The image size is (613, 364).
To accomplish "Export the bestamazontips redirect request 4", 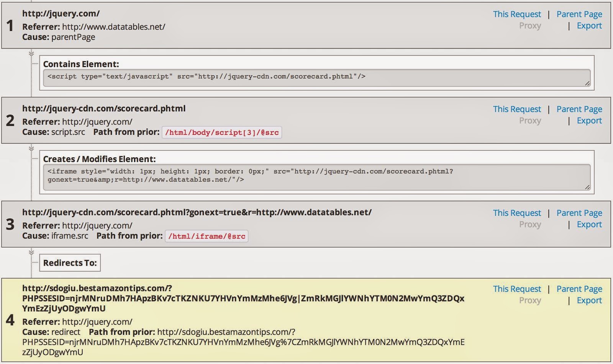I will coord(589,300).
